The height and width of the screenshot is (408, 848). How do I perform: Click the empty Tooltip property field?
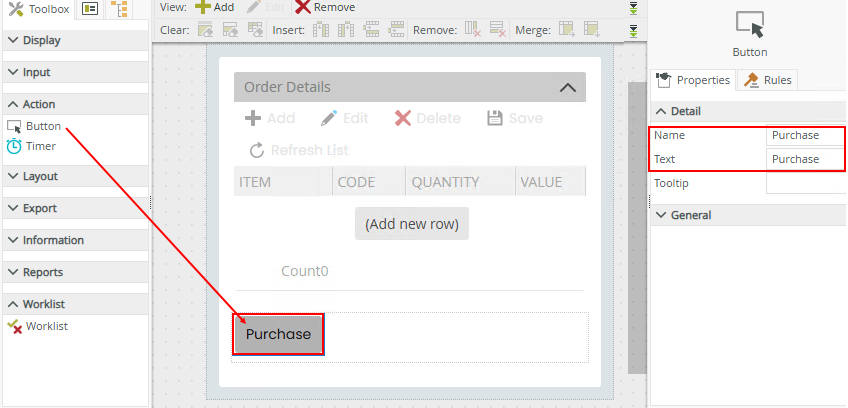click(x=806, y=183)
